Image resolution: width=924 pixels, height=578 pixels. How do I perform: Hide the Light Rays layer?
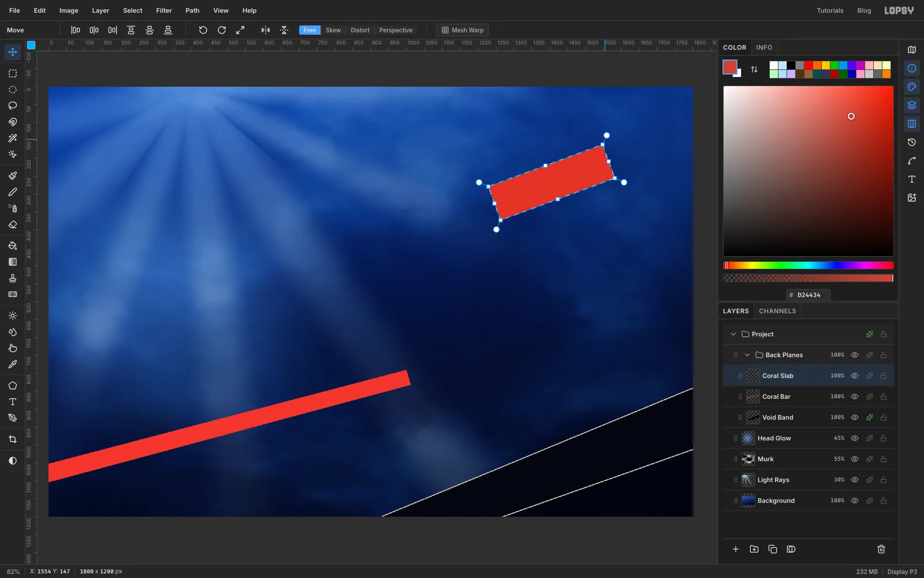point(855,480)
